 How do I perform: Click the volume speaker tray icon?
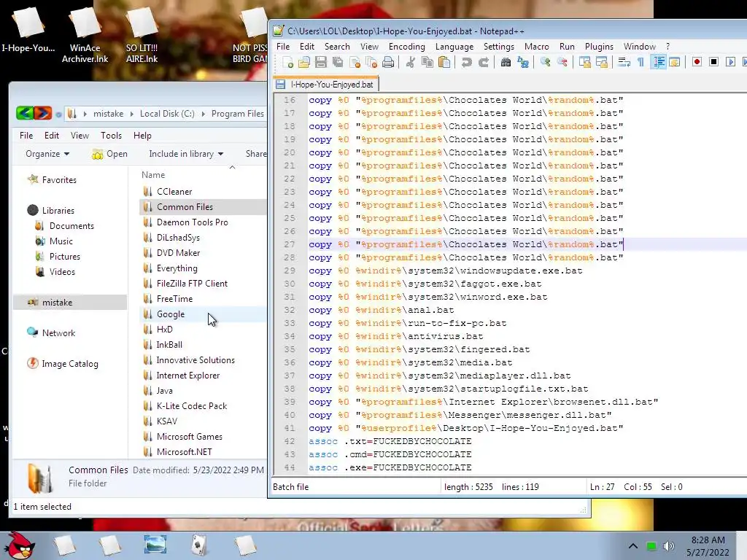[x=669, y=546]
